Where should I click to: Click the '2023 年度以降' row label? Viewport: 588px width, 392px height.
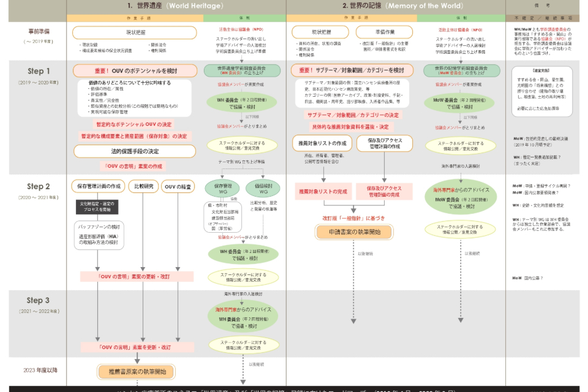coord(40,370)
